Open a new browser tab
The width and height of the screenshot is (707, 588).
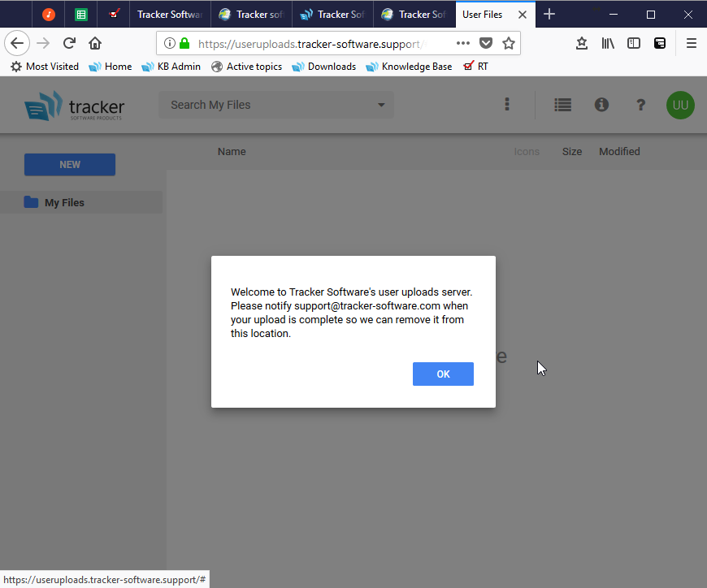click(549, 15)
